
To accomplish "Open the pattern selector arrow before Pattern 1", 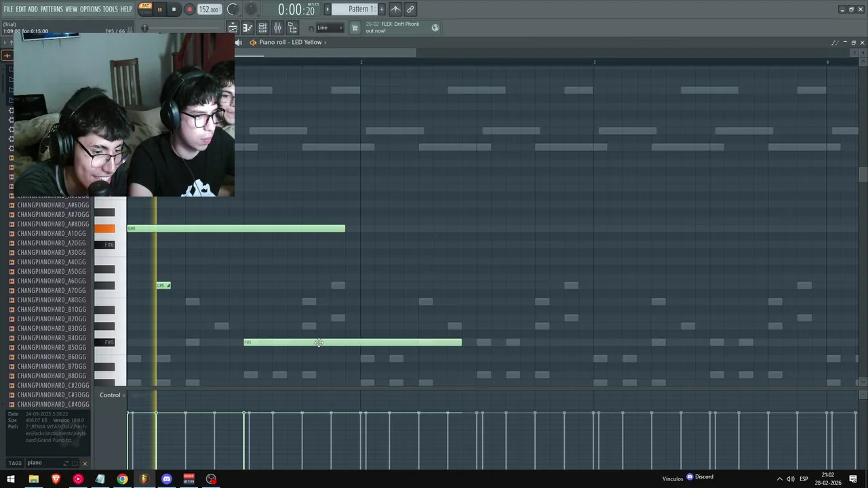I will 328,9.
